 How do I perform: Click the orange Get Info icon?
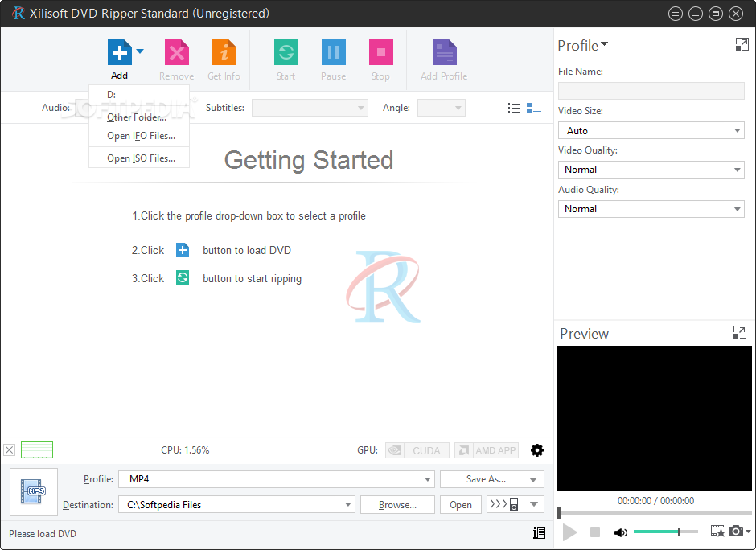224,52
